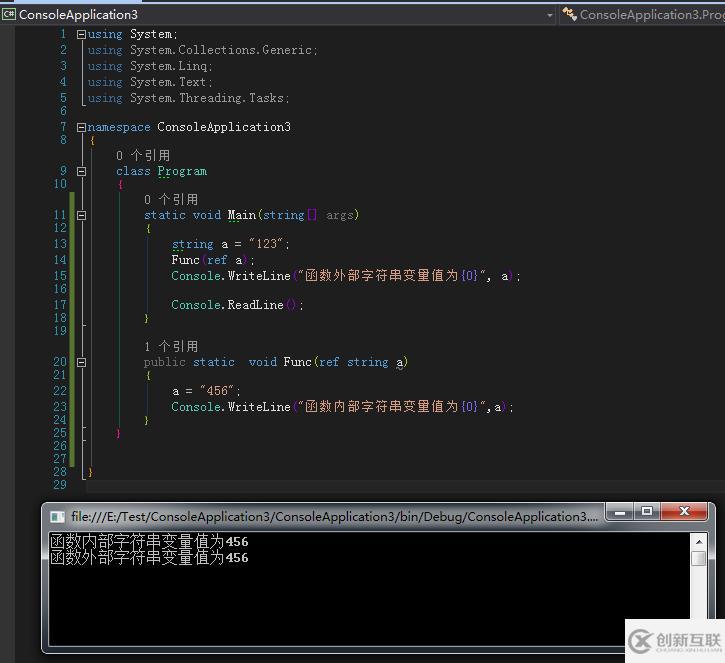
Task: Click the class name Program on line 9
Action: click(x=182, y=172)
